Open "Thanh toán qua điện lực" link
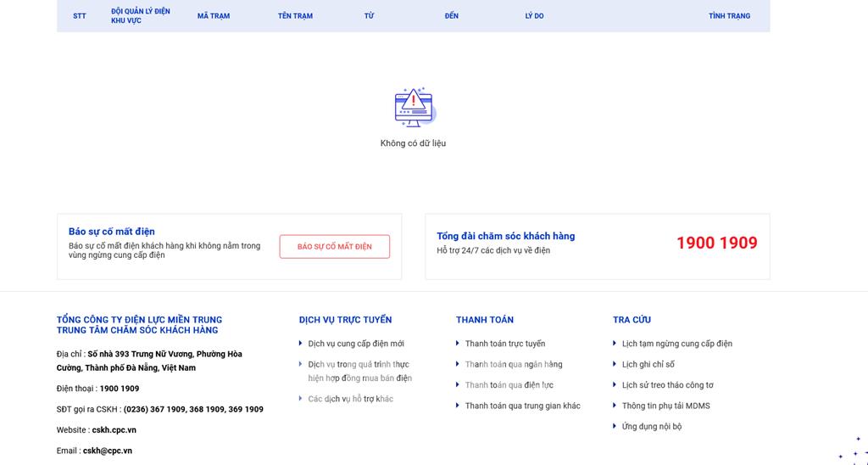Image resolution: width=868 pixels, height=465 pixels. 509,385
